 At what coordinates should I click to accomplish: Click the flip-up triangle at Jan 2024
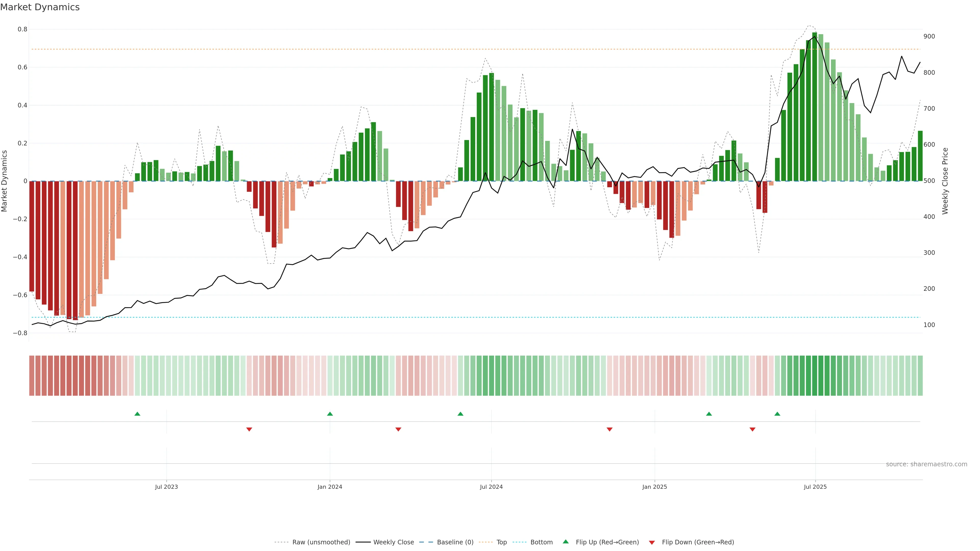coord(330,414)
